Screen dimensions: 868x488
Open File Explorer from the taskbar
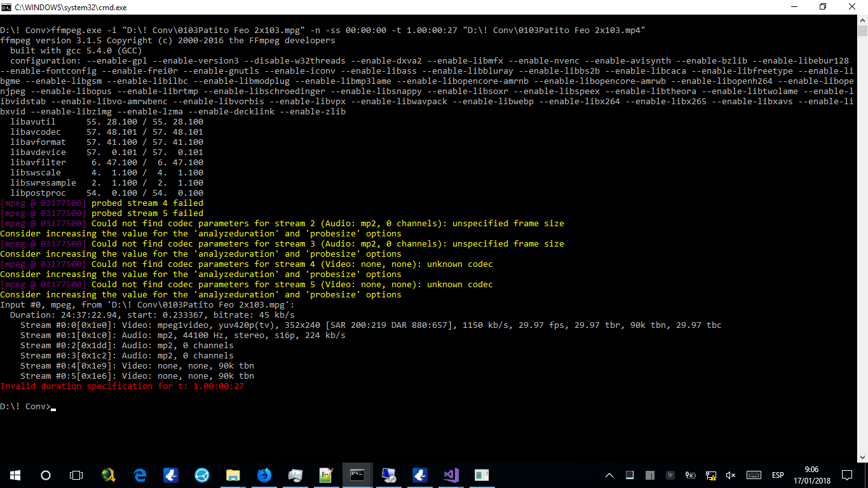(x=233, y=475)
